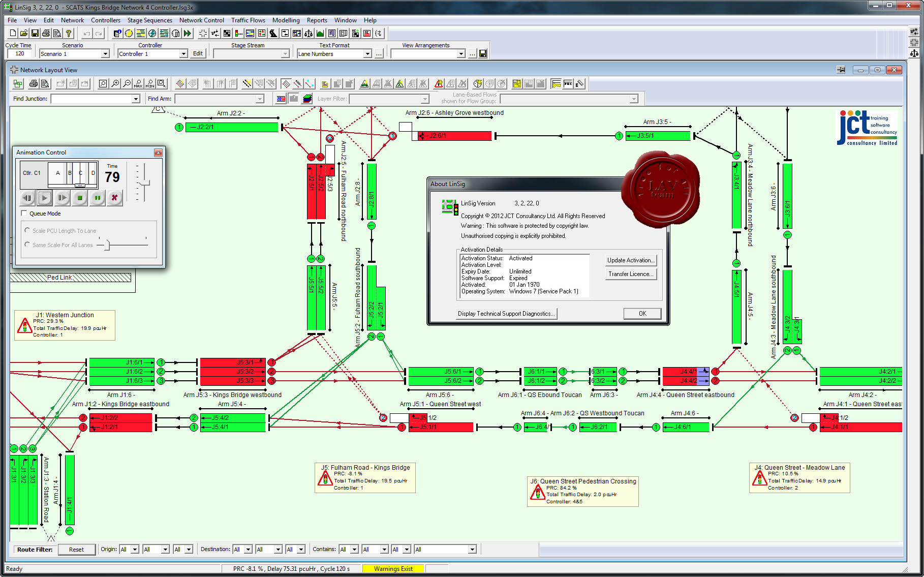Open the Modelling menu
The image size is (924, 577).
(x=286, y=20)
